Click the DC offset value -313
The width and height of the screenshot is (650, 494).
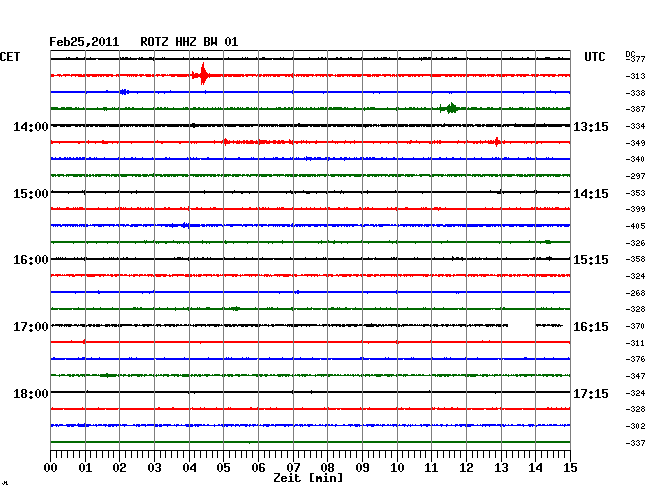(635, 76)
